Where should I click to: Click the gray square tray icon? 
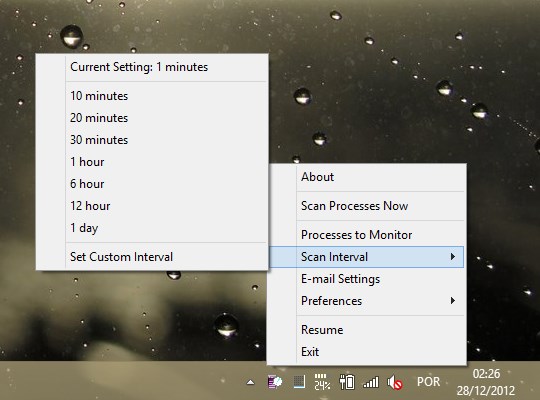point(299,382)
